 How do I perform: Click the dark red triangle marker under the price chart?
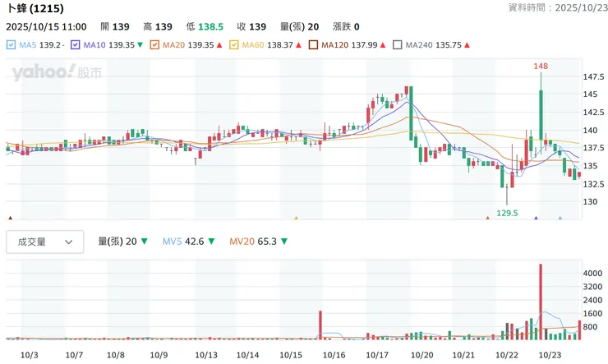[11, 219]
